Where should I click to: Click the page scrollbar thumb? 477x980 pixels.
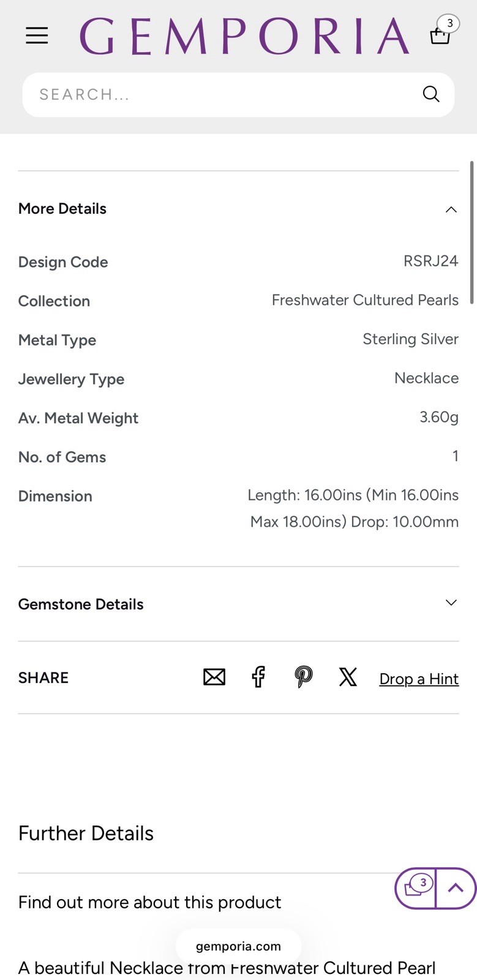(471, 232)
